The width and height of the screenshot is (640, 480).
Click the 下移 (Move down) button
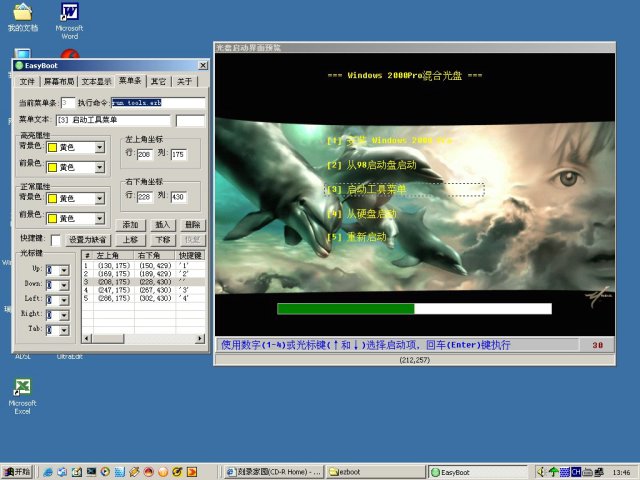tap(162, 240)
